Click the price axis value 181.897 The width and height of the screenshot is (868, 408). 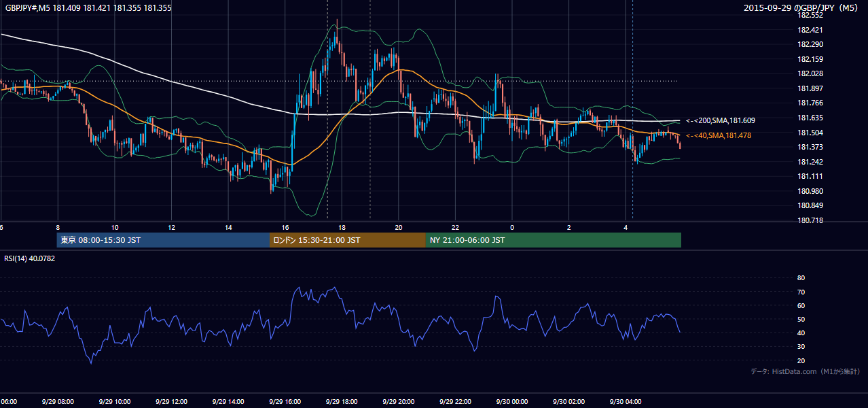pyautogui.click(x=810, y=88)
